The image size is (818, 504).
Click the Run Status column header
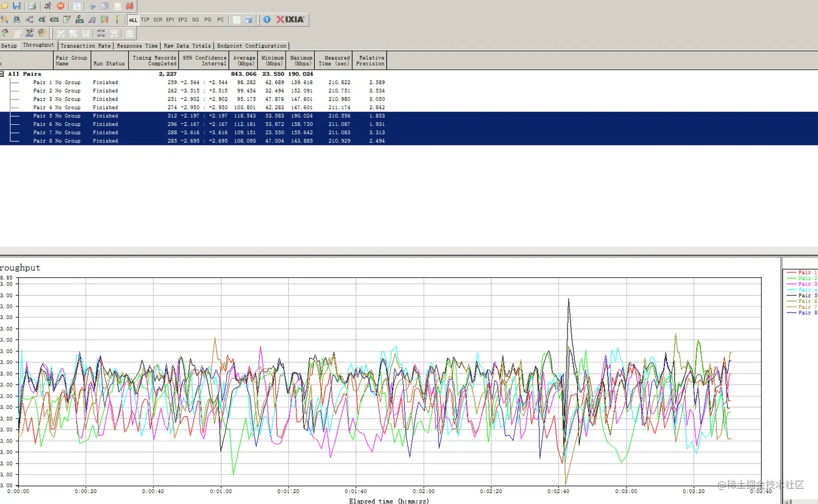109,60
